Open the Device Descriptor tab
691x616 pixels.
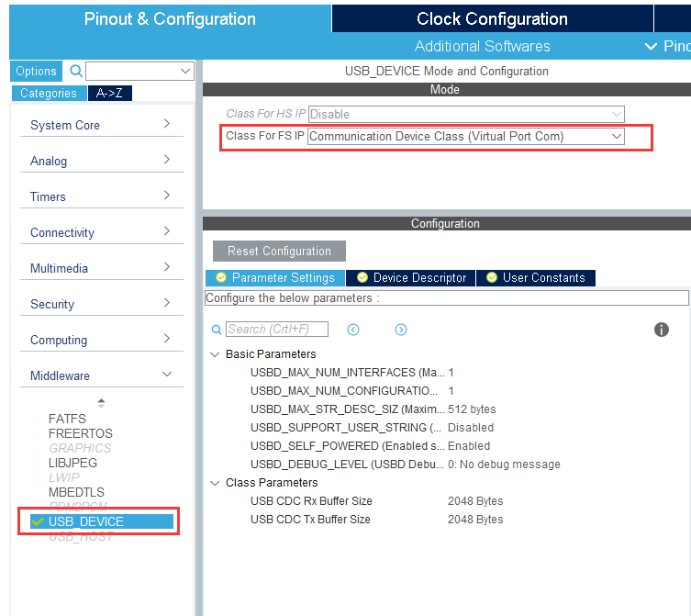tap(411, 278)
